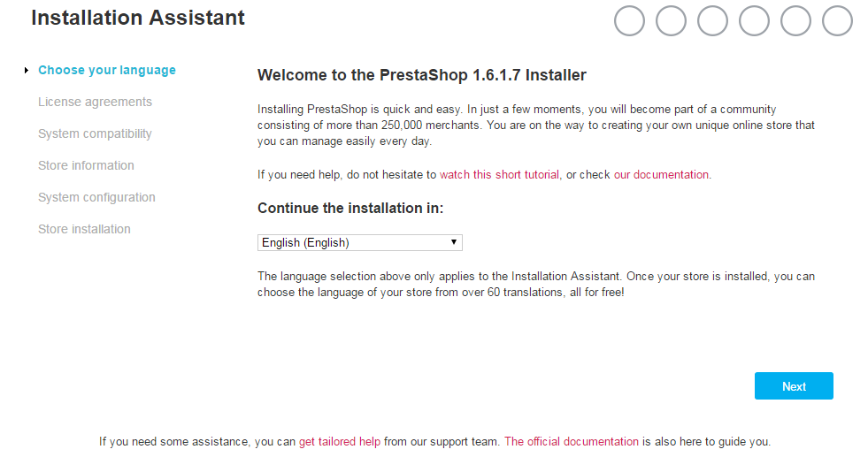Screen dimensions: 868x457
Task: Click the first progress step circle
Action: click(x=629, y=21)
